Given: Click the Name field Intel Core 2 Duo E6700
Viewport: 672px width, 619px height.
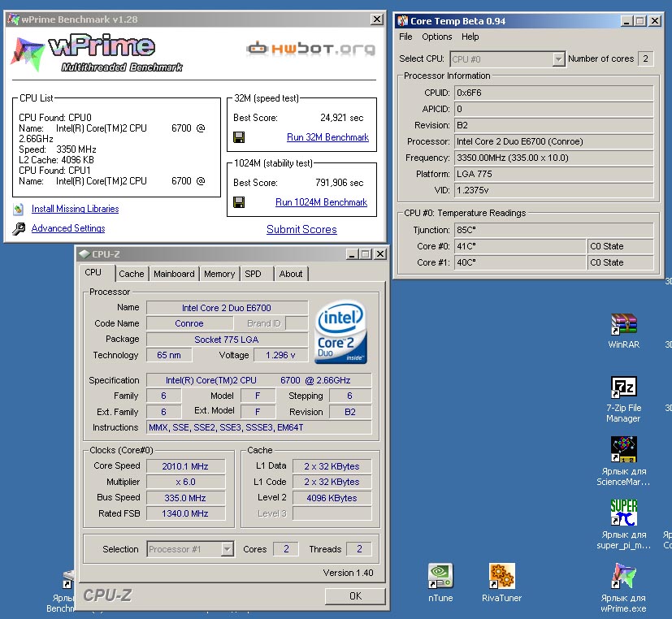Looking at the screenshot, I should [227, 308].
